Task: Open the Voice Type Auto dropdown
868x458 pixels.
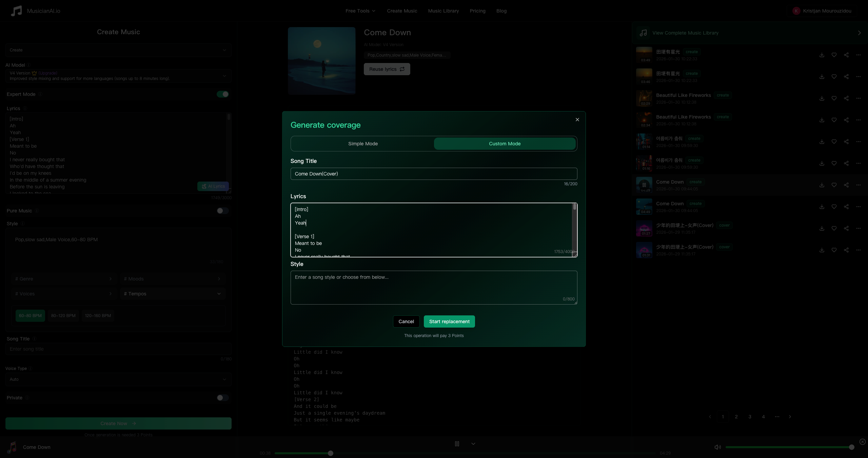Action: 118,379
